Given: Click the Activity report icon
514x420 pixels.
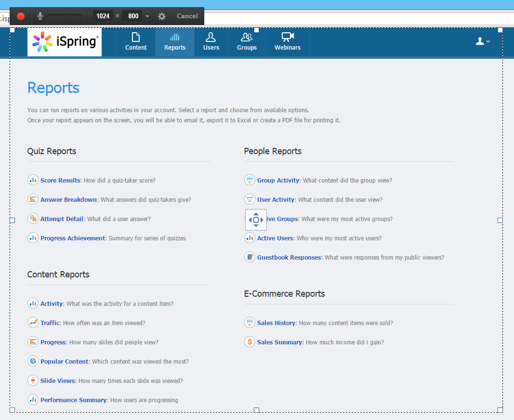Looking at the screenshot, I should pos(33,303).
